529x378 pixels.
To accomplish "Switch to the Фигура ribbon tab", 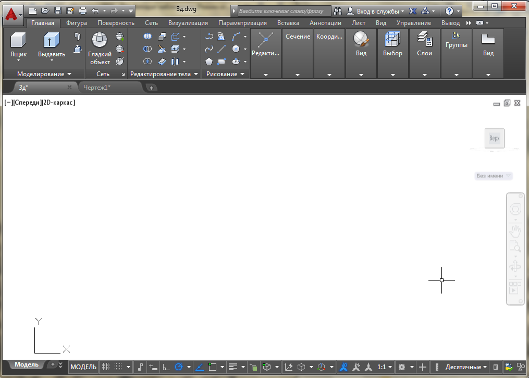I will coord(77,23).
